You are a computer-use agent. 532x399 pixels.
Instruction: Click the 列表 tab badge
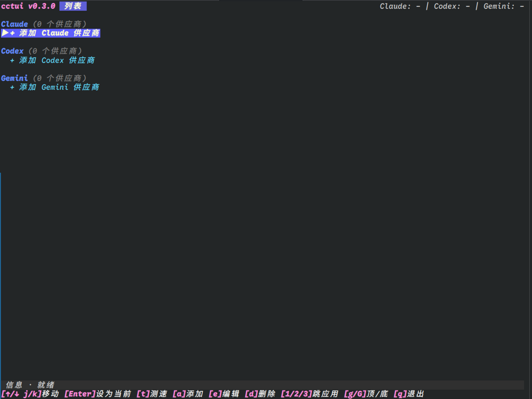(x=73, y=6)
